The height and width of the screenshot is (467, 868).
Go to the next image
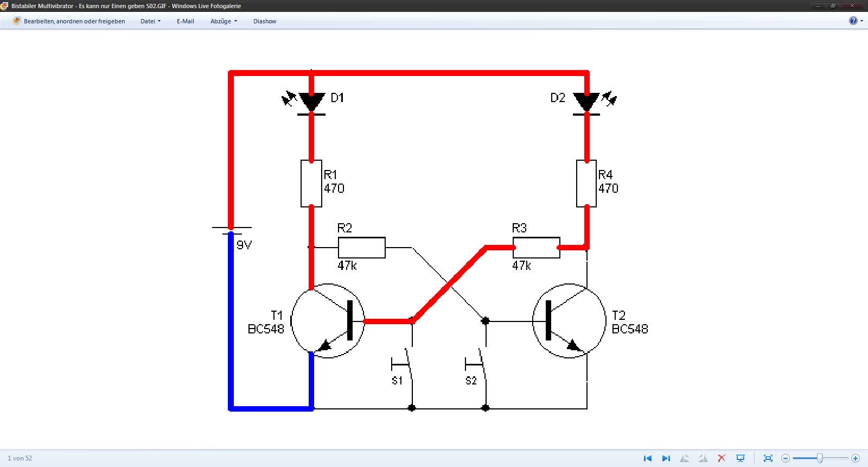[x=666, y=458]
